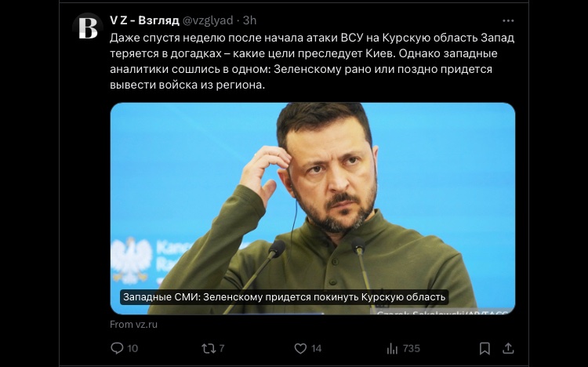Viewport: 588px width, 367px height.
Task: Open the tweet by clicking its text body
Action: pos(312,61)
